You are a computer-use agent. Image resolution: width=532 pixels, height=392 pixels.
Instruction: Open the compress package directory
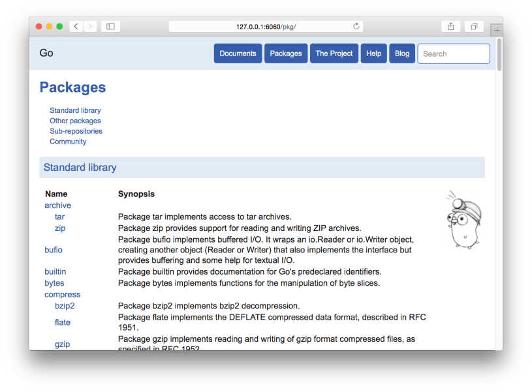[62, 295]
